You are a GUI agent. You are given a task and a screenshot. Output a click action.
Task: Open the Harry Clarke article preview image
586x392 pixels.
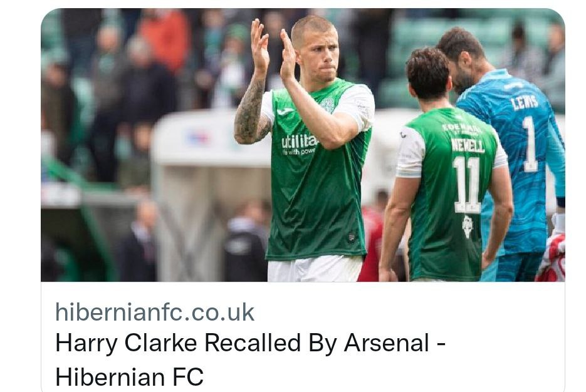(x=303, y=145)
